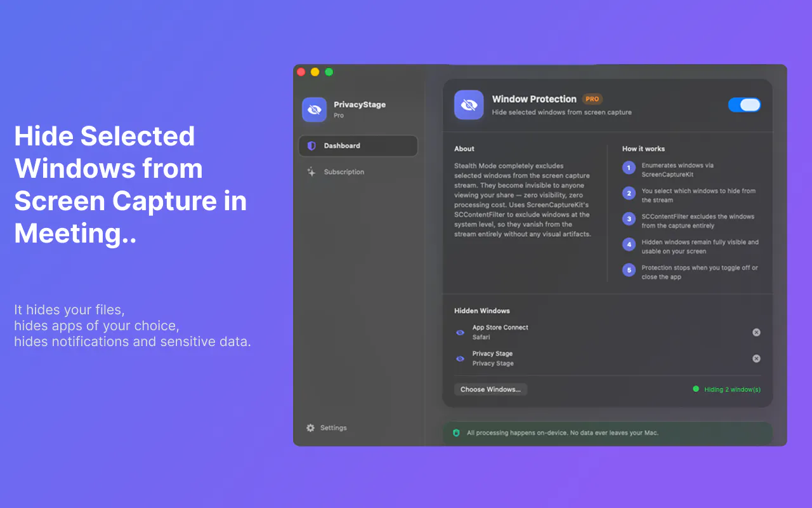Click the green shield icon in footer banner
The width and height of the screenshot is (812, 508).
(x=456, y=433)
